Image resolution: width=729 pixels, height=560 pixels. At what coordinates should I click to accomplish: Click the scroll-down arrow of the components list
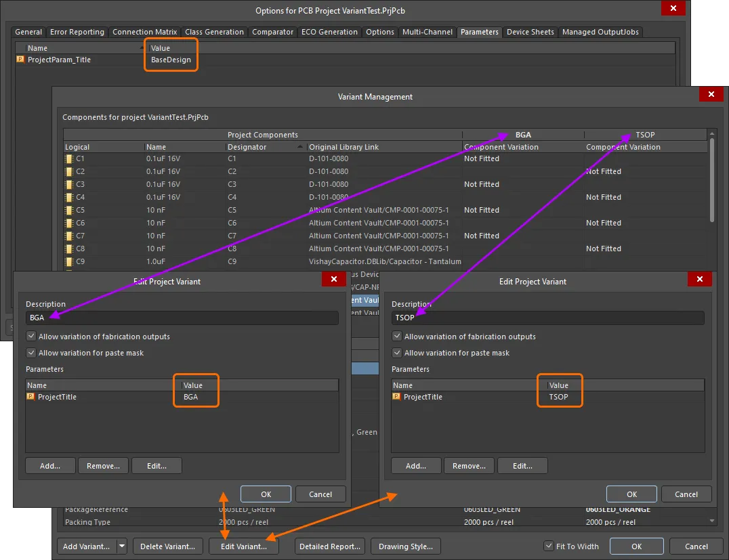[x=712, y=521]
